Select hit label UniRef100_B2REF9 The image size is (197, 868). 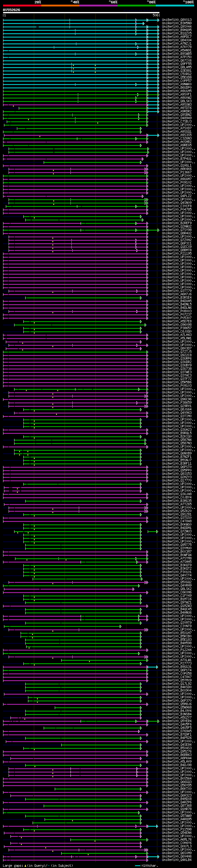[177, 223]
